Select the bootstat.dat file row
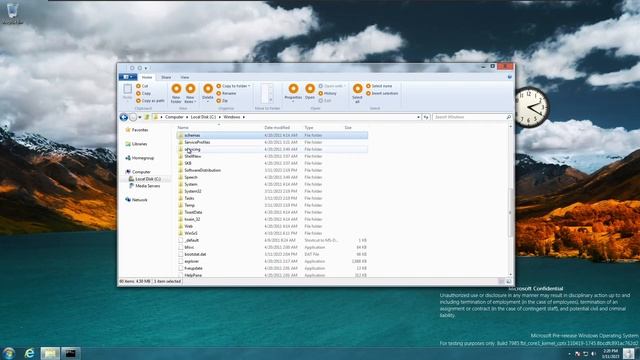Viewport: 640px width, 360px height. point(272,254)
